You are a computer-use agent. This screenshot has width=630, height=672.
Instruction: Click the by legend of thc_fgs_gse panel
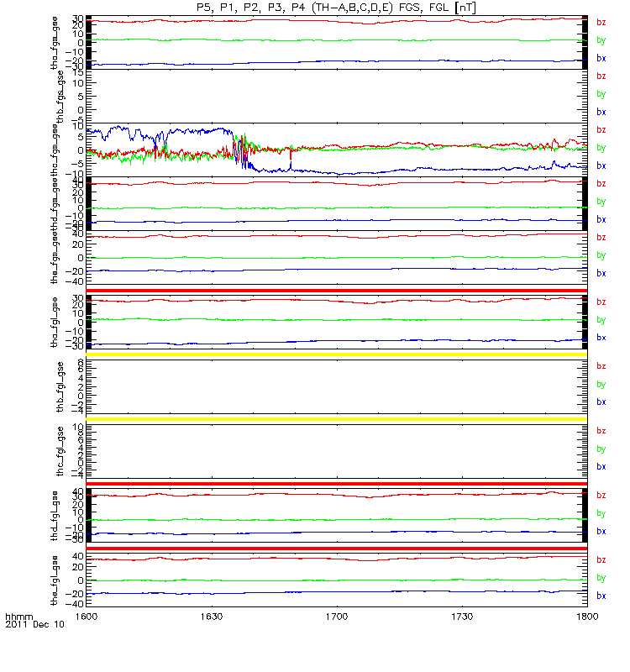click(x=601, y=148)
